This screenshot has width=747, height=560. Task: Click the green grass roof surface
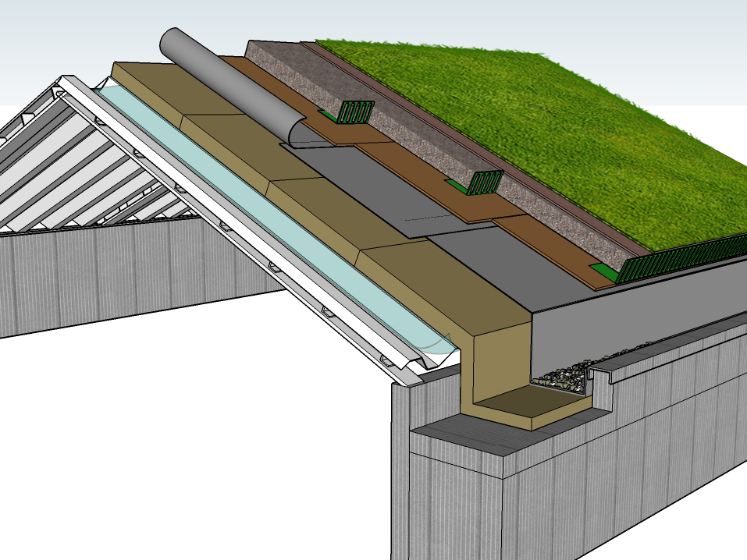546,140
